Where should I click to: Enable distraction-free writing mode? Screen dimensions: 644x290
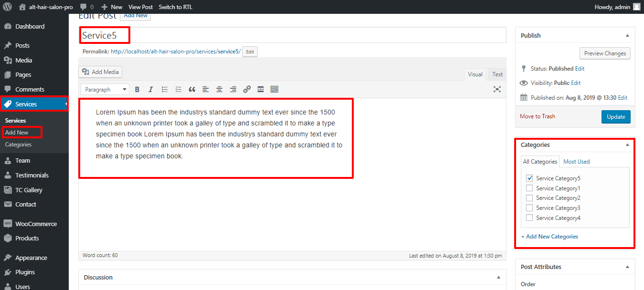coord(497,89)
